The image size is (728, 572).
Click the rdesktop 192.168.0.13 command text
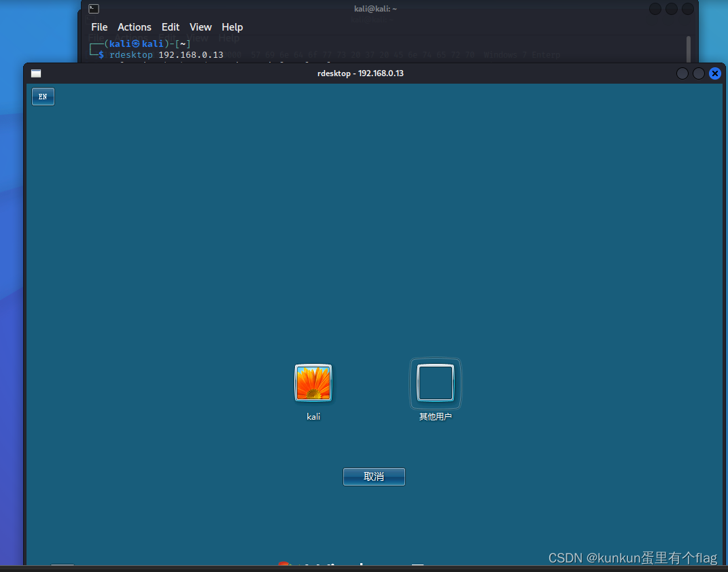pos(167,55)
